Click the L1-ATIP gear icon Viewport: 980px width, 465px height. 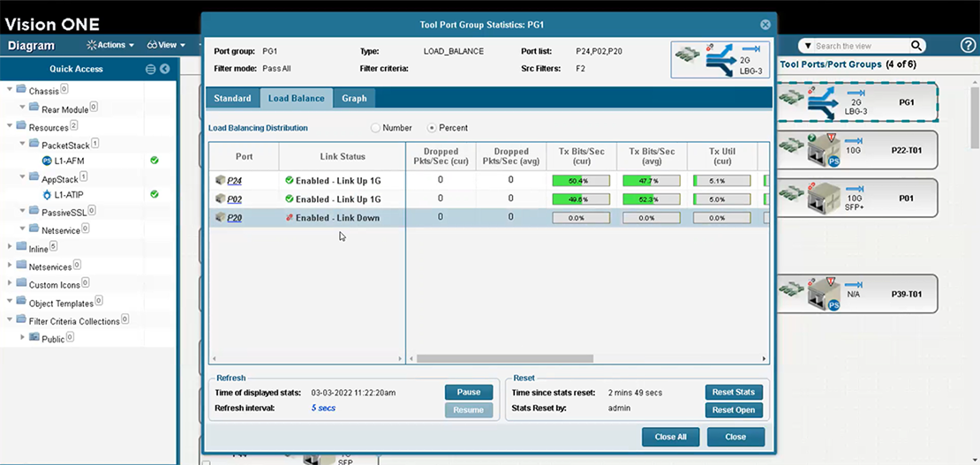pos(47,194)
